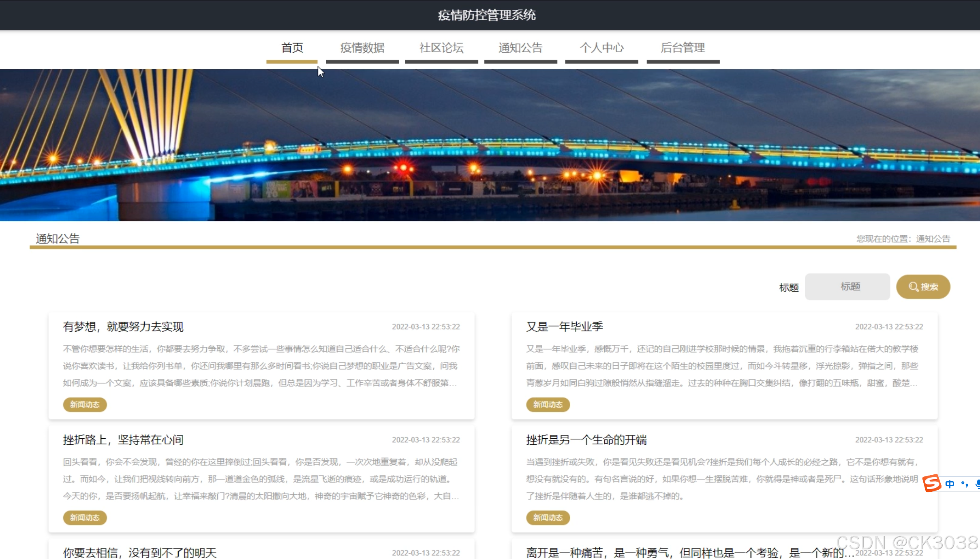Open article 又是一年毕业季
Viewport: 980px width, 559px height.
click(565, 326)
